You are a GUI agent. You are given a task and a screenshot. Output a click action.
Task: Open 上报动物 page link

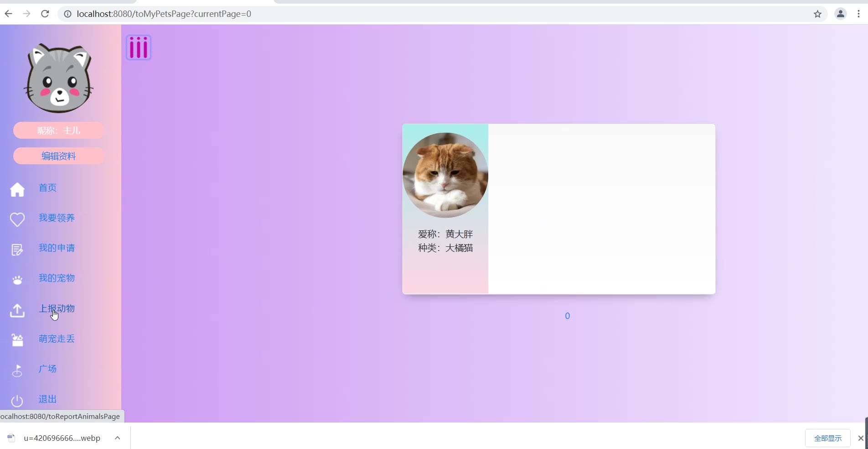click(x=57, y=308)
